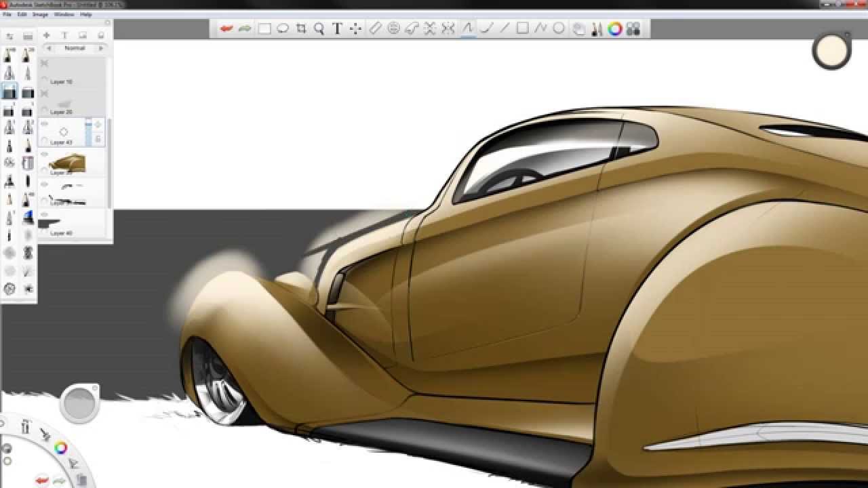Open the File menu
868x488 pixels.
[x=5, y=14]
